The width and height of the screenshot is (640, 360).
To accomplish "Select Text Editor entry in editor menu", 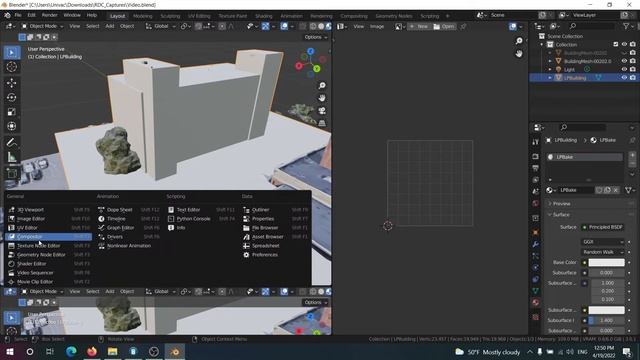I will click(201, 209).
